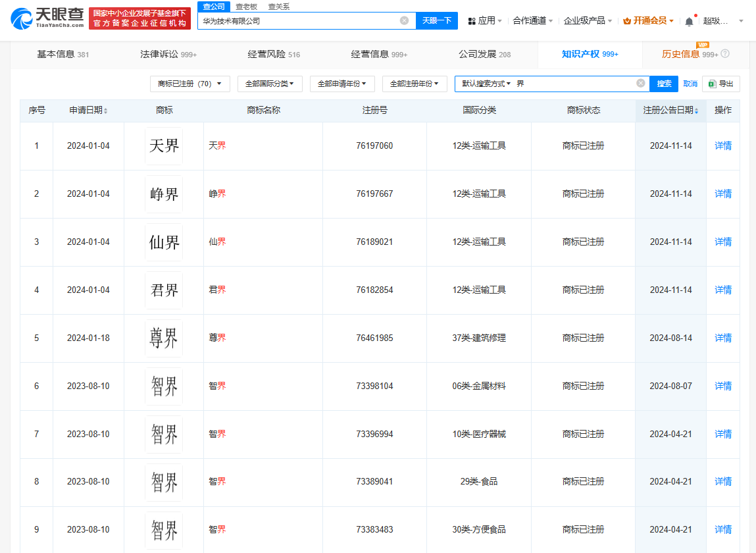756x553 pixels.
Task: Sort by 注册公告日期 column arrows
Action: pos(696,111)
